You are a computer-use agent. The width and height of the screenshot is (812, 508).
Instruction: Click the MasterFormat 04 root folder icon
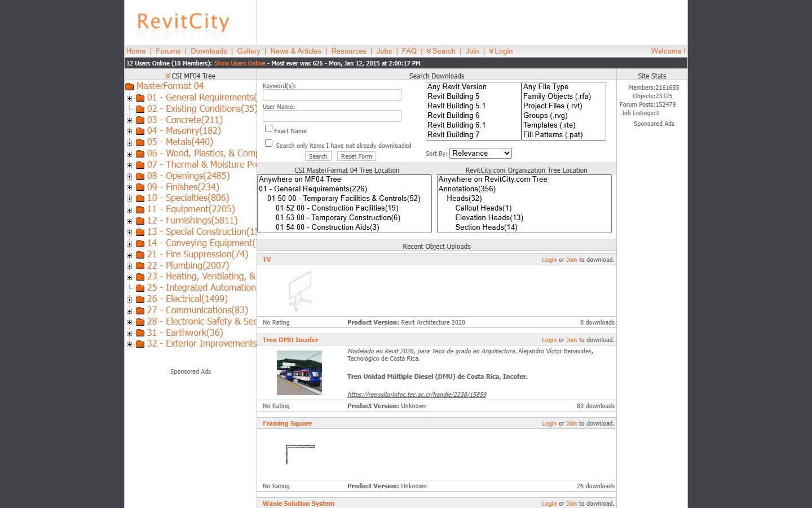(x=129, y=86)
